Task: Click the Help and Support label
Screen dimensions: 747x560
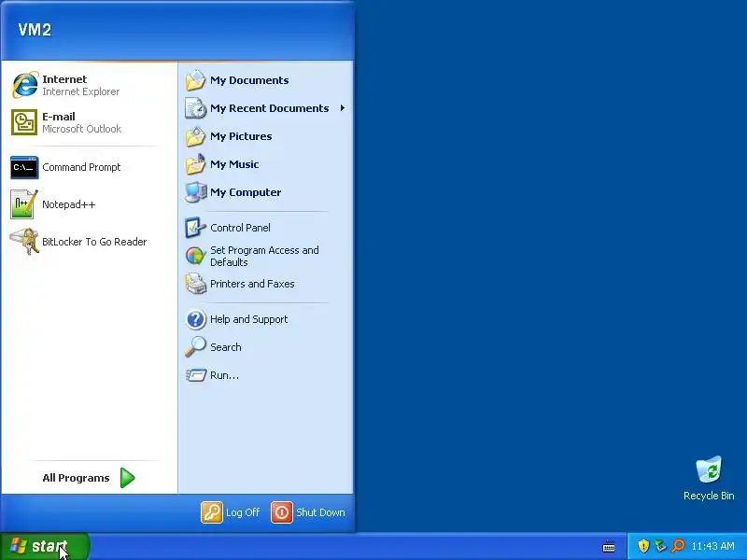Action: 248,319
